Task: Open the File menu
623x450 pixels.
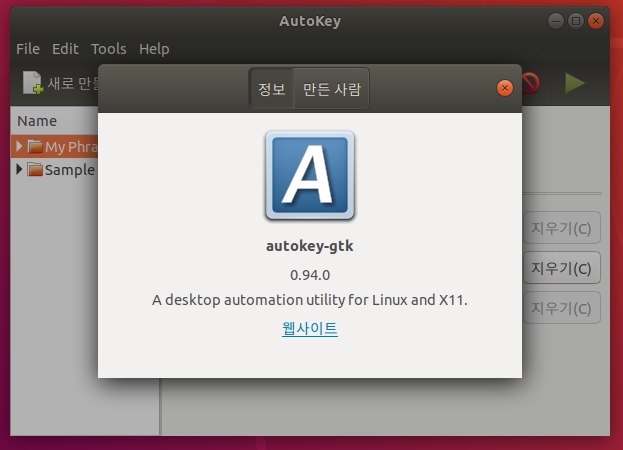Action: click(x=28, y=49)
